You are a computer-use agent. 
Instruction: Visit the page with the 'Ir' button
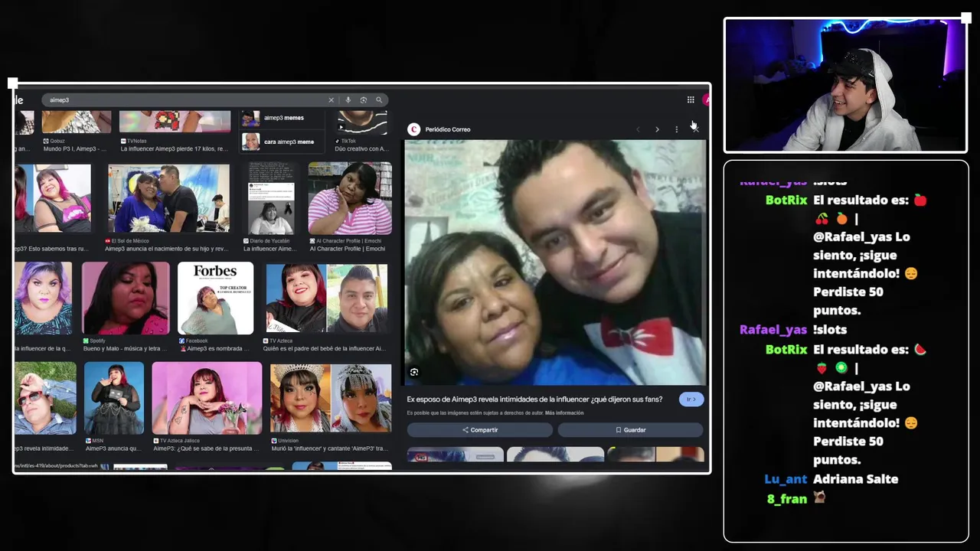coord(691,399)
